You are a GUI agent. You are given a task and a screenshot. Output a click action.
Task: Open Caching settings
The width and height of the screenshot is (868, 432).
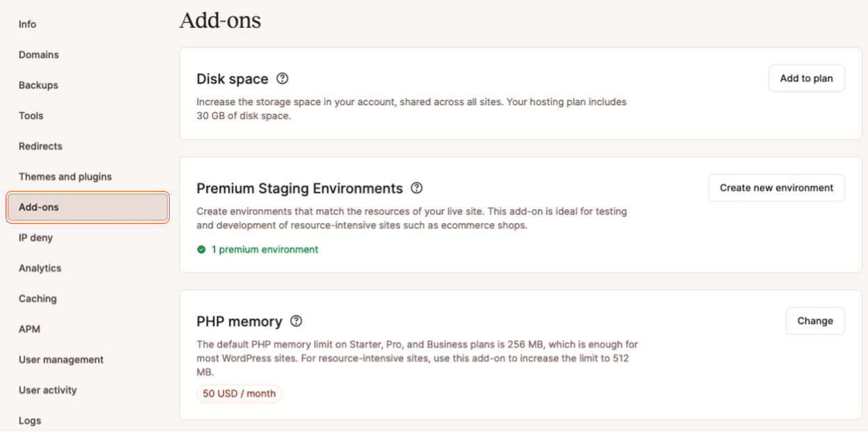pos(38,298)
